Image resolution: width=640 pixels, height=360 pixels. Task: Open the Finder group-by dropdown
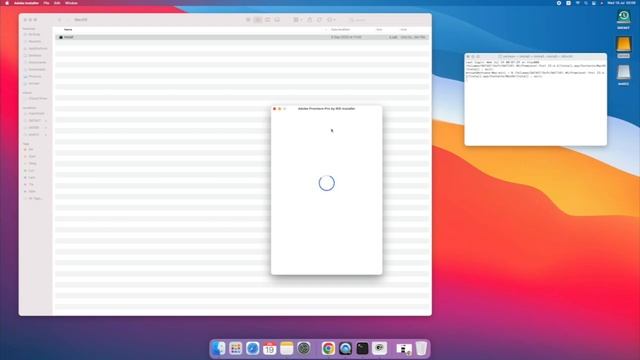(297, 20)
